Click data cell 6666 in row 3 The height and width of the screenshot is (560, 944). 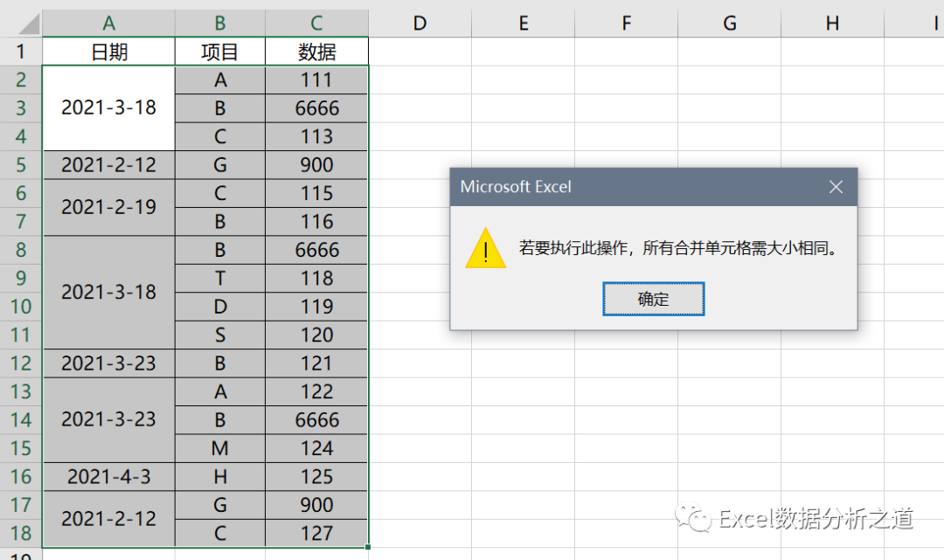pyautogui.click(x=316, y=108)
